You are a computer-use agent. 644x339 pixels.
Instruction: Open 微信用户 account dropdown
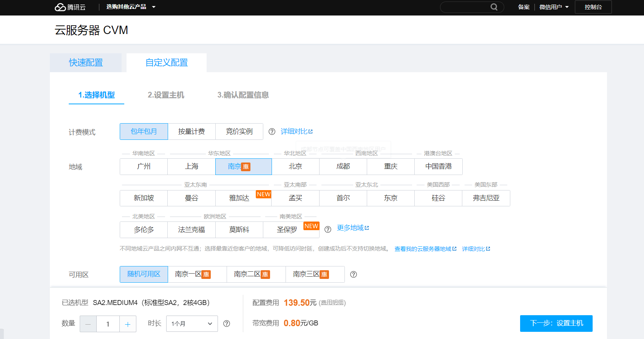pyautogui.click(x=554, y=7)
